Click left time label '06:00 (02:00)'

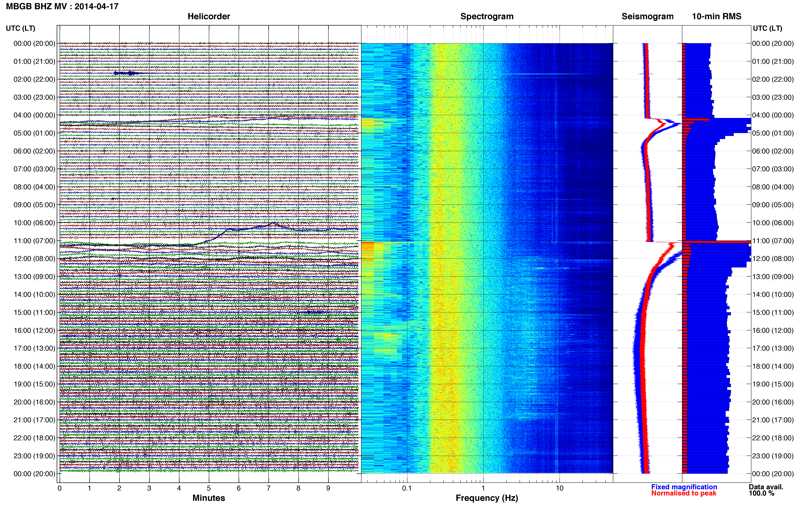(x=34, y=151)
